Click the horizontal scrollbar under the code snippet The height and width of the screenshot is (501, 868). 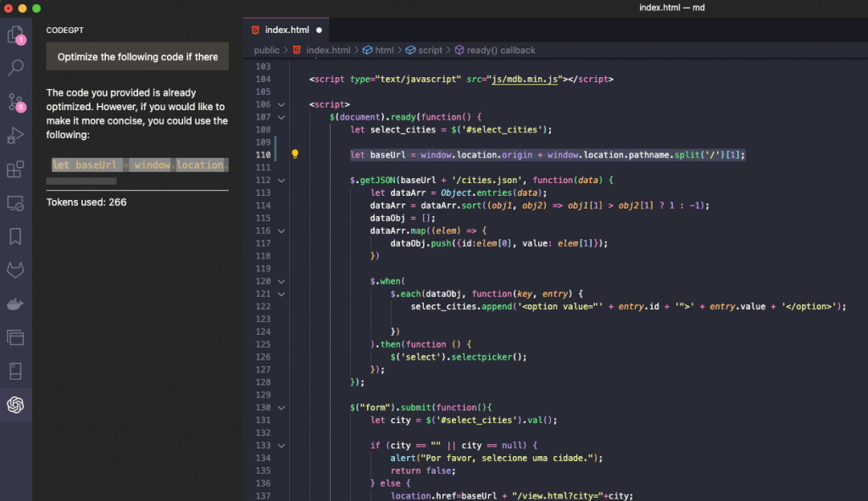point(81,181)
